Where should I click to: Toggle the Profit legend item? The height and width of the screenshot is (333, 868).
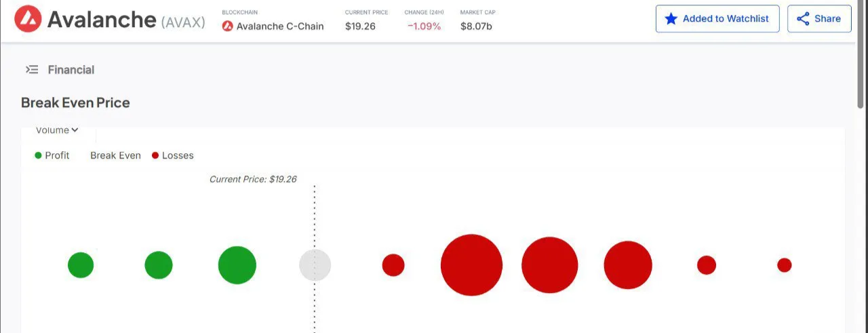(52, 155)
